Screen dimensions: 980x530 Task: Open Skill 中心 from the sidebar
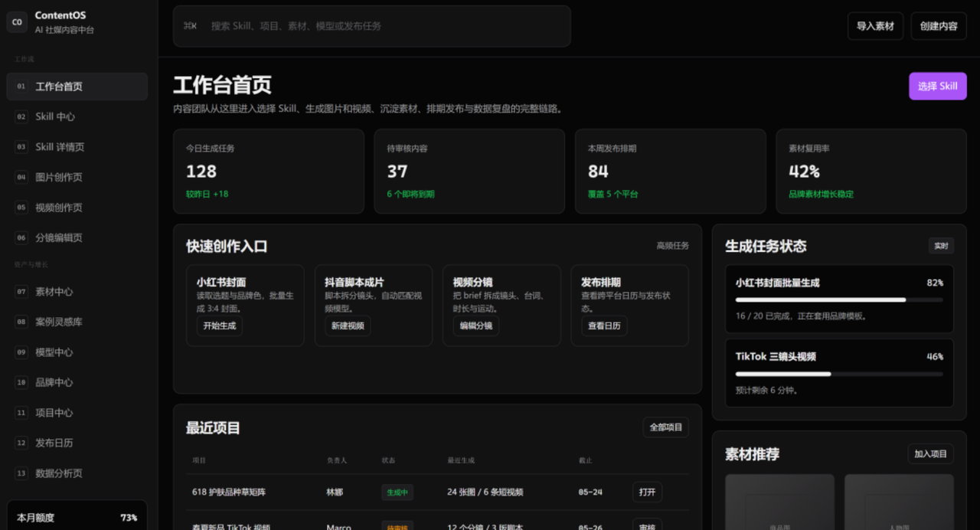77,116
